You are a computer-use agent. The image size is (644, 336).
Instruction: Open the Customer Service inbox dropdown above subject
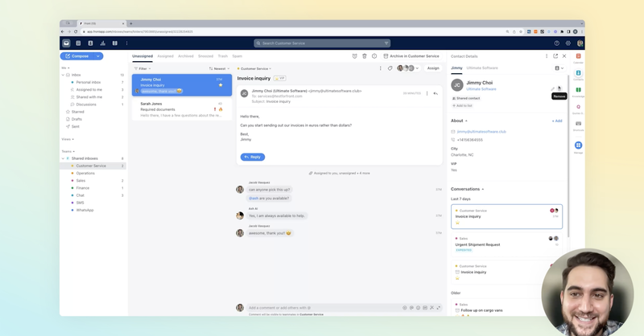pyautogui.click(x=254, y=69)
